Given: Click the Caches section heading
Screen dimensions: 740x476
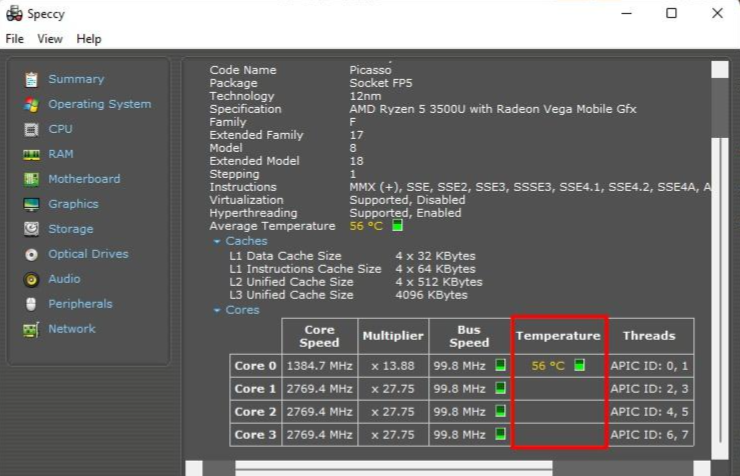Looking at the screenshot, I should point(246,241).
